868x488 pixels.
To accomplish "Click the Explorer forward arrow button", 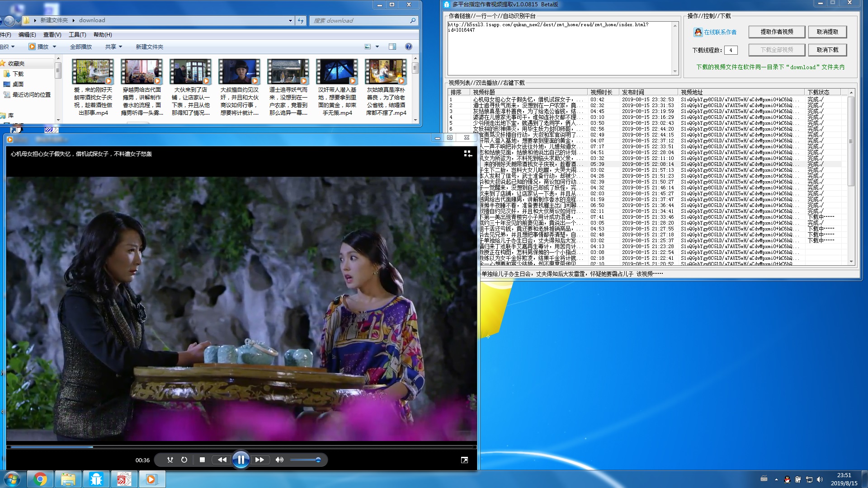I will [x=9, y=20].
